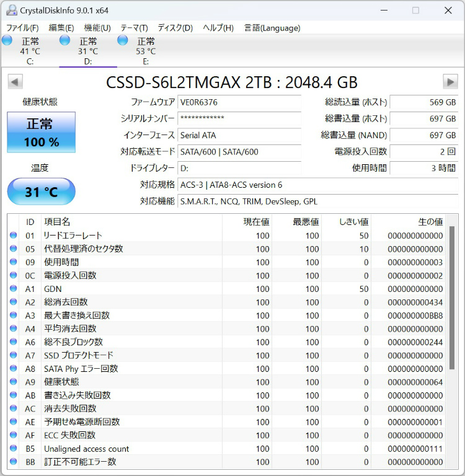Viewport: 465px width, 476px height.
Task: Select the C: drive tab at 41 °C
Action: (x=30, y=51)
